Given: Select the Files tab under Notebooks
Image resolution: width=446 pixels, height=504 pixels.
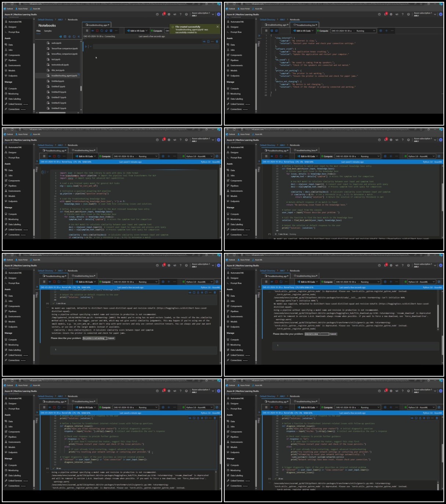Looking at the screenshot, I should (x=38, y=31).
